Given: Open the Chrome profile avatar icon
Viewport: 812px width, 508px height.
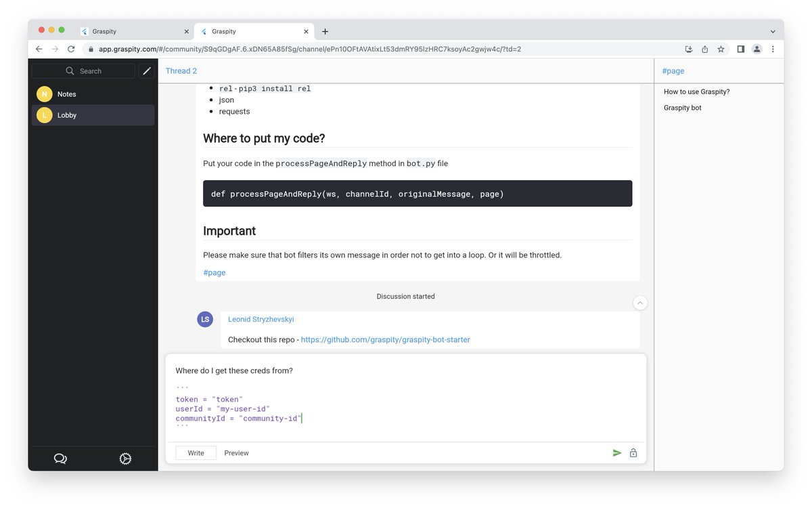Looking at the screenshot, I should tap(757, 49).
